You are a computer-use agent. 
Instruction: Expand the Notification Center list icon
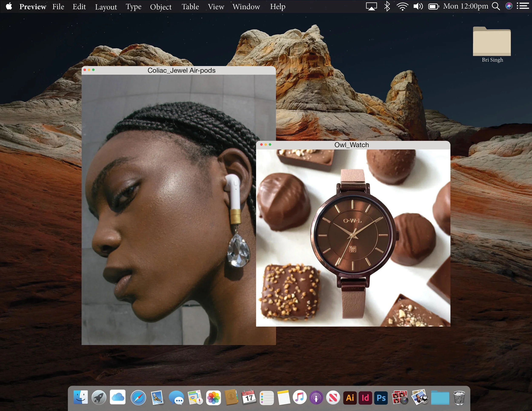pyautogui.click(x=523, y=6)
